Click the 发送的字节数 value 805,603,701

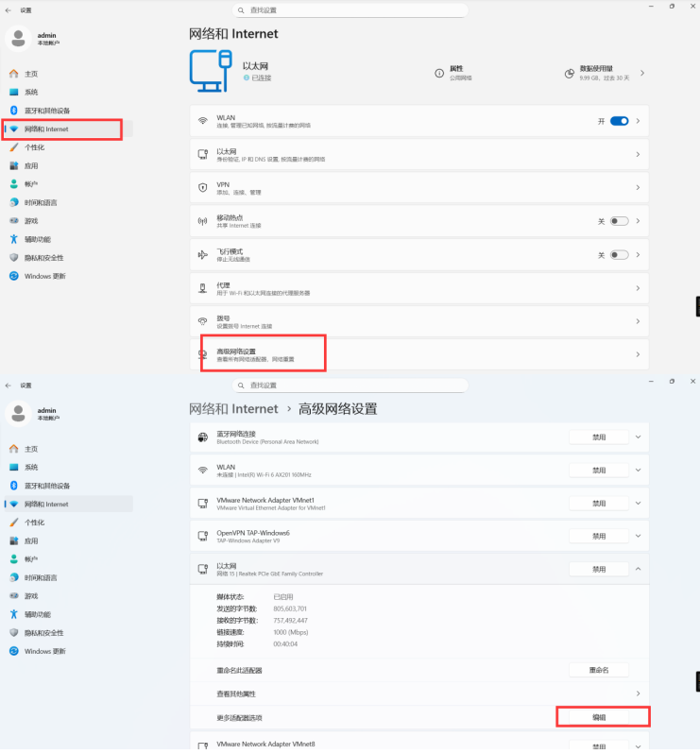(290, 608)
